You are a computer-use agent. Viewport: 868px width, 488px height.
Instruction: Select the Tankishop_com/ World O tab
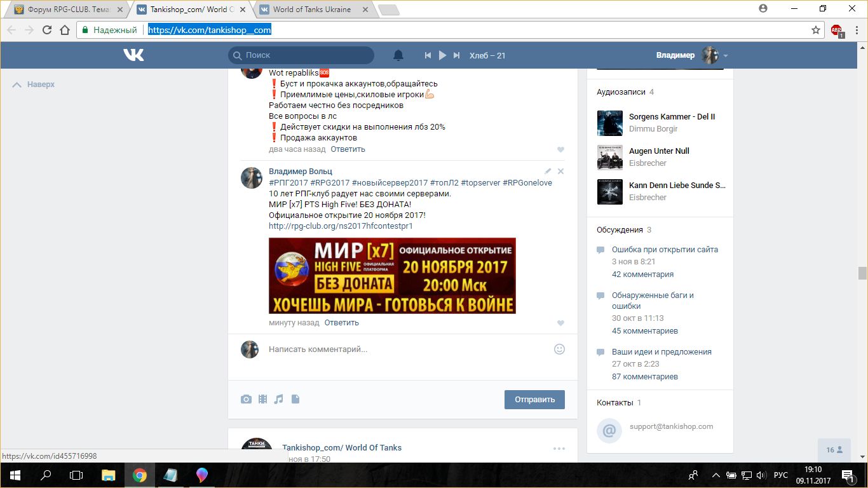[x=191, y=10]
